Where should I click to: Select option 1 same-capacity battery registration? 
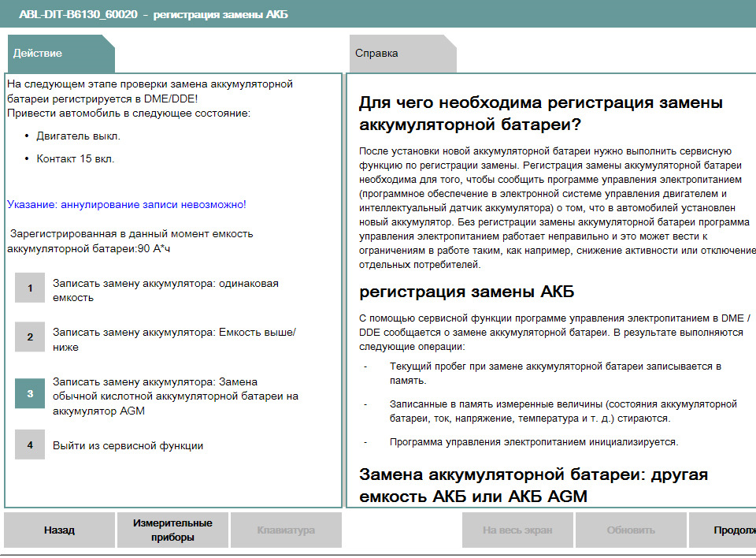[30, 288]
